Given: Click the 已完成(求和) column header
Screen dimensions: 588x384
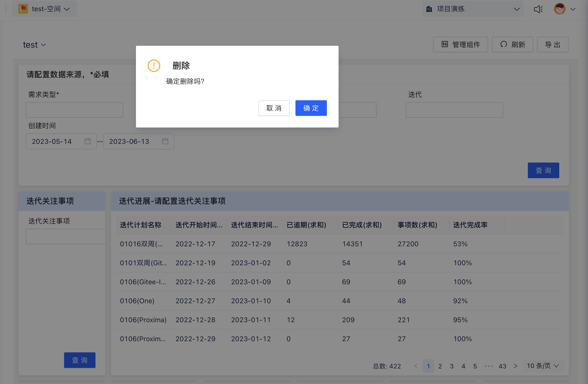Looking at the screenshot, I should pyautogui.click(x=362, y=225).
